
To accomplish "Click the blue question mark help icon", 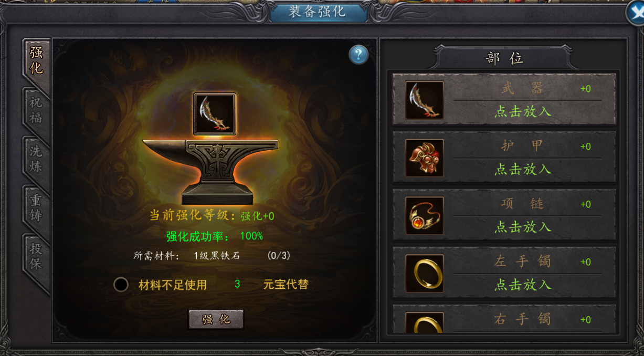I will click(358, 54).
